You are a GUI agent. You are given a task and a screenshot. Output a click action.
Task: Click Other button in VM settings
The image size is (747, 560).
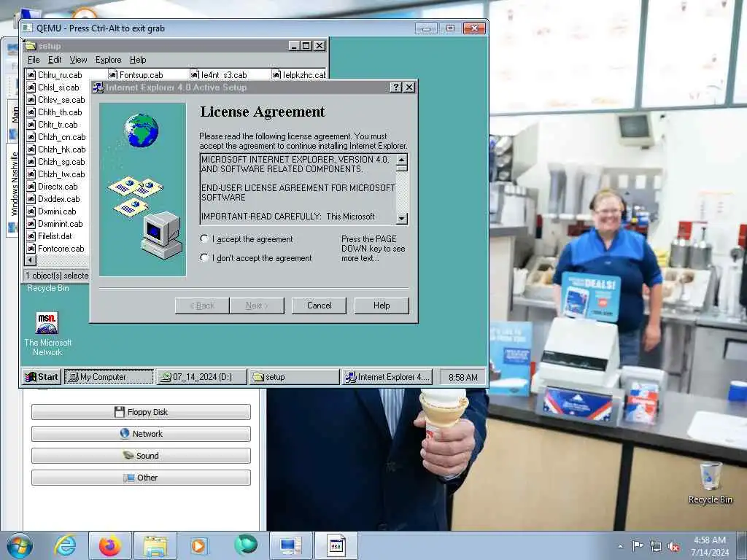pyautogui.click(x=141, y=478)
